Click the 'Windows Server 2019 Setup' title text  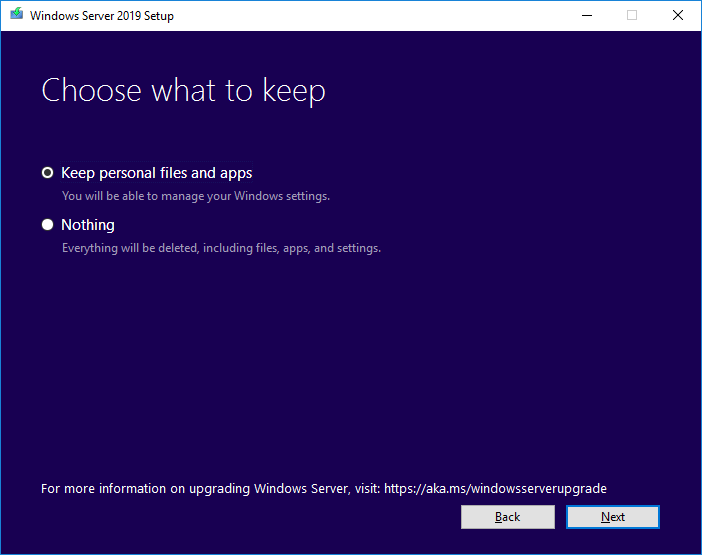pyautogui.click(x=102, y=16)
